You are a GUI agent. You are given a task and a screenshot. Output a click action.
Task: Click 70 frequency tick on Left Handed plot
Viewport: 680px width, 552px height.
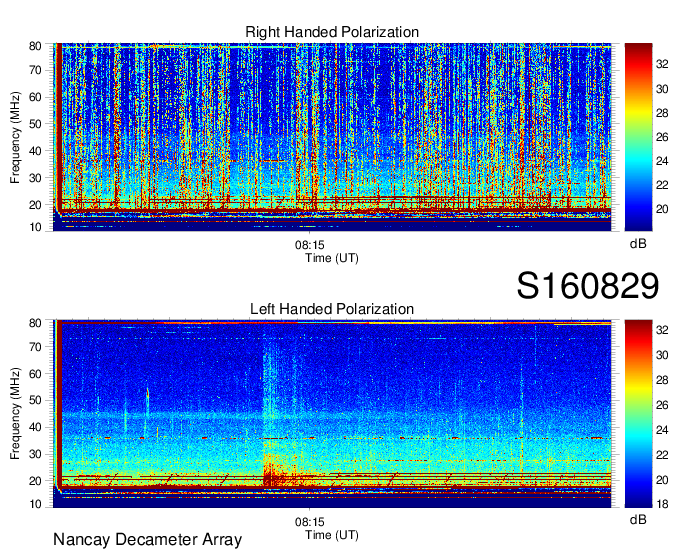pos(35,347)
